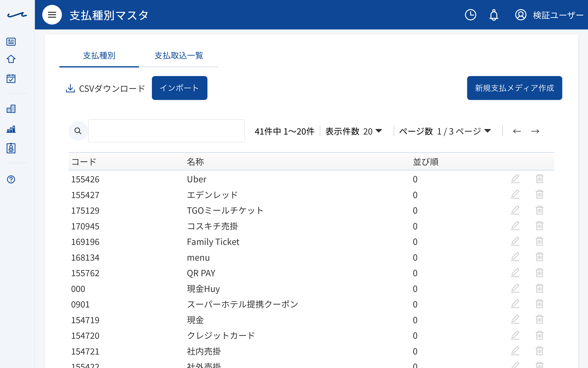Delete the QR PAY row
The width and height of the screenshot is (588, 368).
tap(539, 273)
